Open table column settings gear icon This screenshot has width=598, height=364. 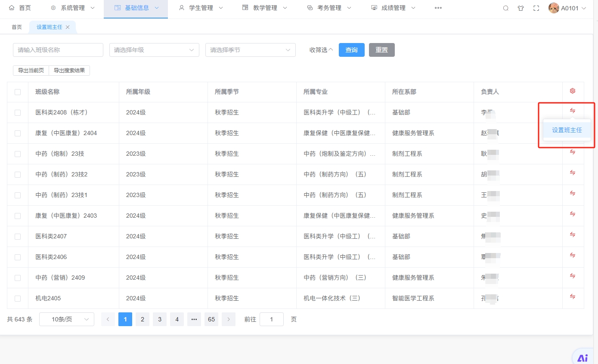point(573,91)
